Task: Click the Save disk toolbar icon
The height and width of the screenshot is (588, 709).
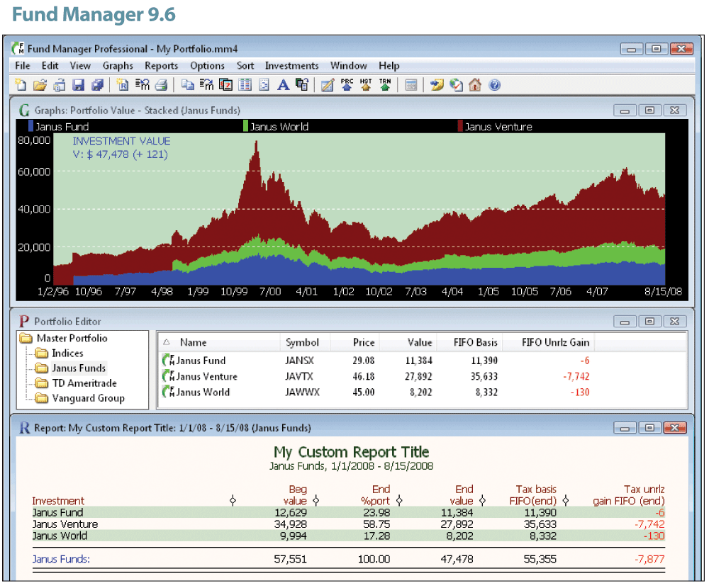Action: coord(78,85)
